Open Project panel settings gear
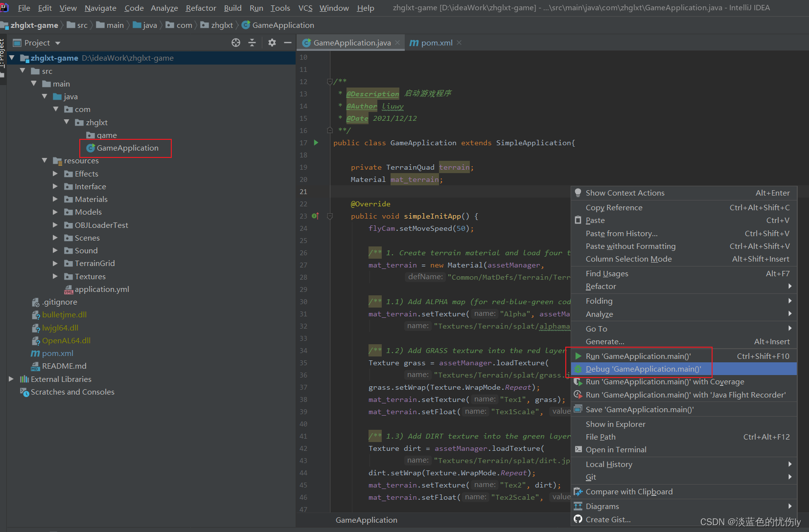 (272, 43)
